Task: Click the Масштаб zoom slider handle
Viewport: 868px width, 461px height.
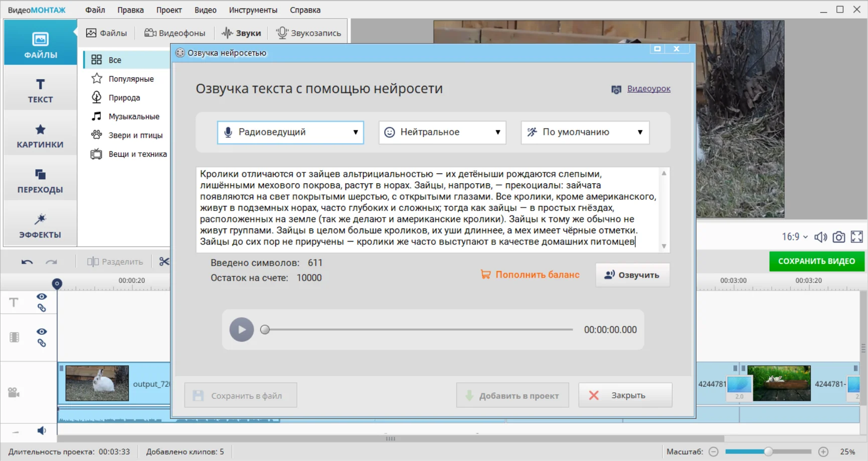Action: pos(768,451)
